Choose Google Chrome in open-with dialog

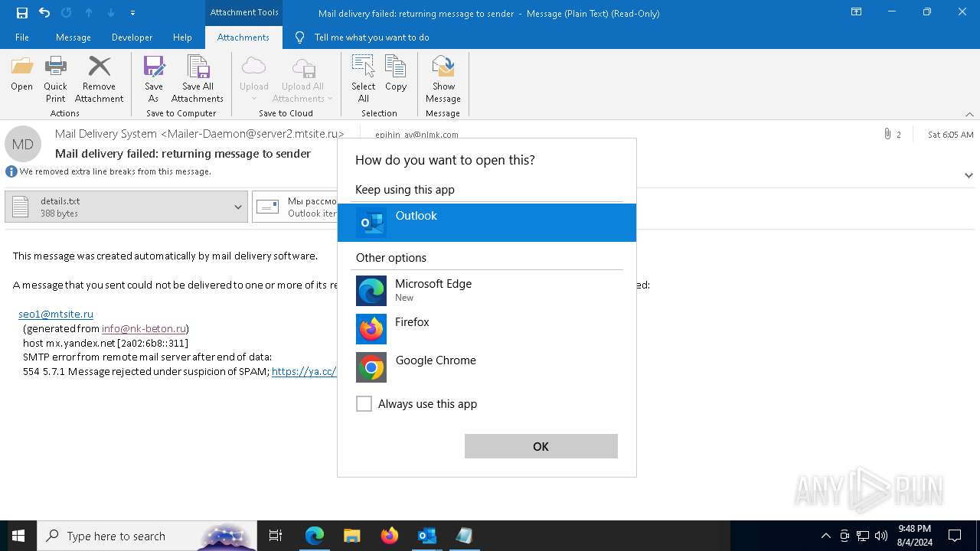487,367
